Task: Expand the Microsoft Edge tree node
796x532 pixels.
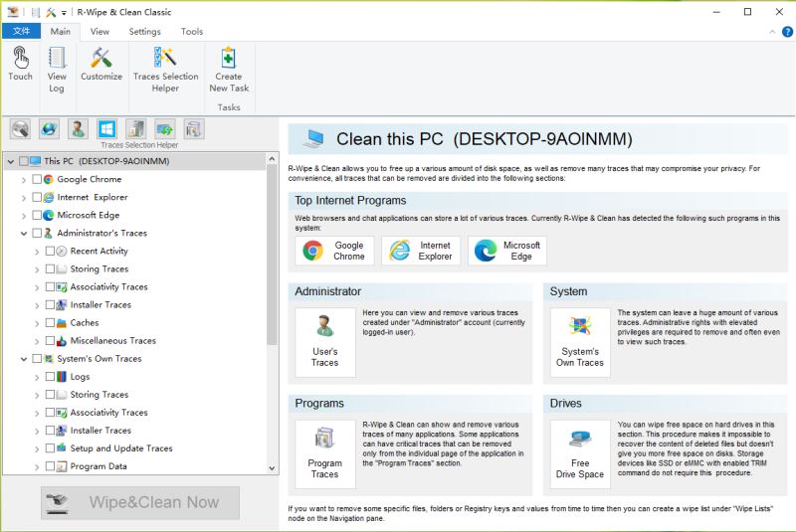Action: tap(23, 216)
